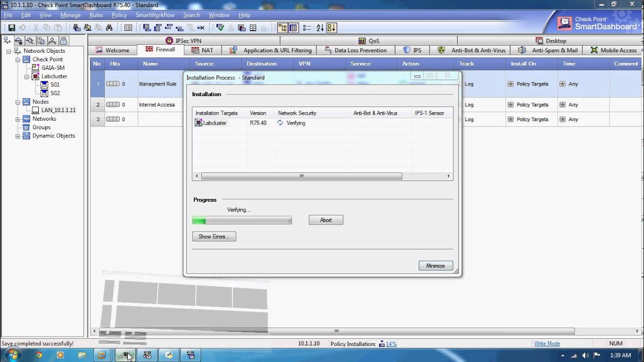
Task: Open the File menu
Action: 8,15
